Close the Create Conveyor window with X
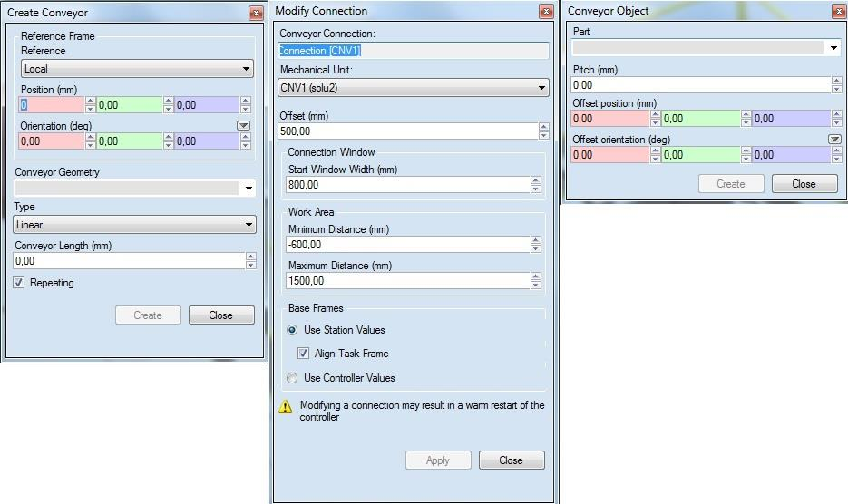This screenshot has height=504, width=848. pyautogui.click(x=256, y=13)
